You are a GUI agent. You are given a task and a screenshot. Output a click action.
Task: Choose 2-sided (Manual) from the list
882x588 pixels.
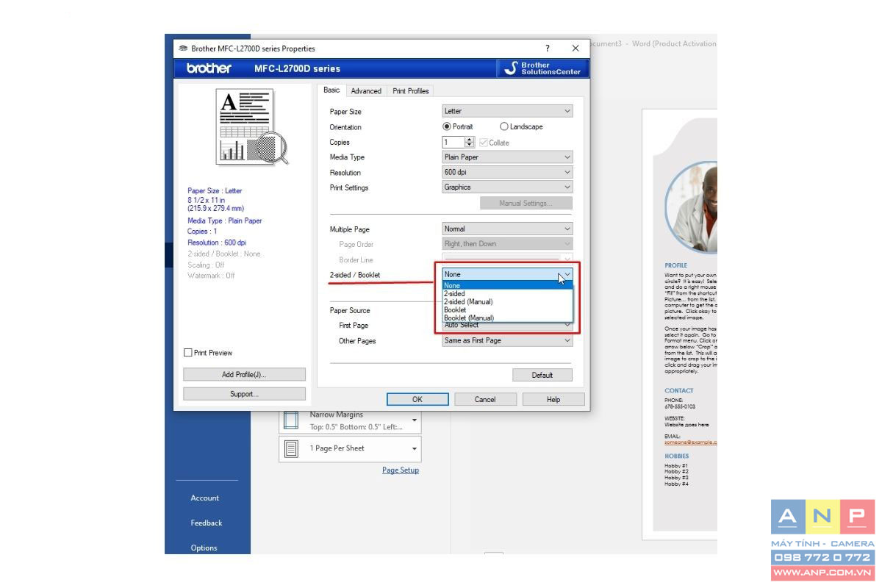pyautogui.click(x=507, y=301)
